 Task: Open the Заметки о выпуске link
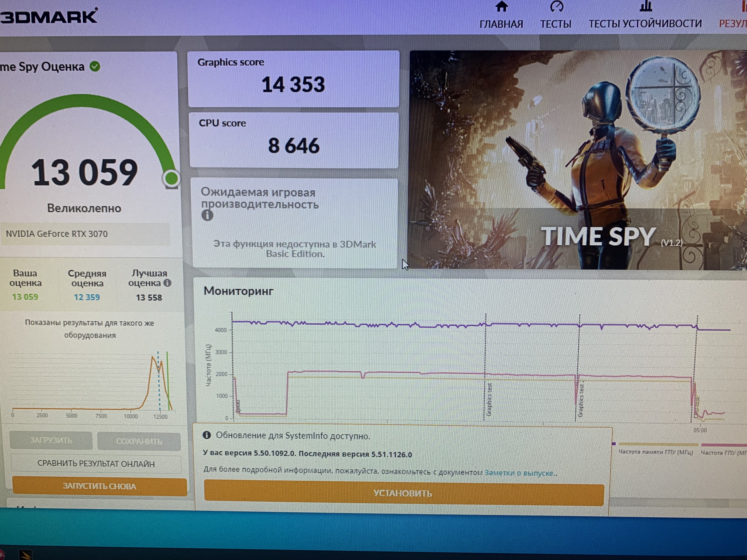519,473
